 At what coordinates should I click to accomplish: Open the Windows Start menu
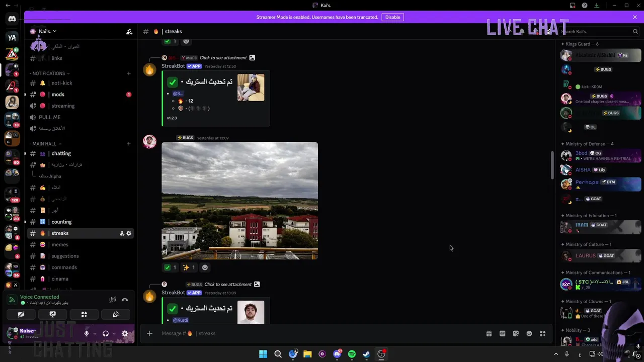coord(263,354)
